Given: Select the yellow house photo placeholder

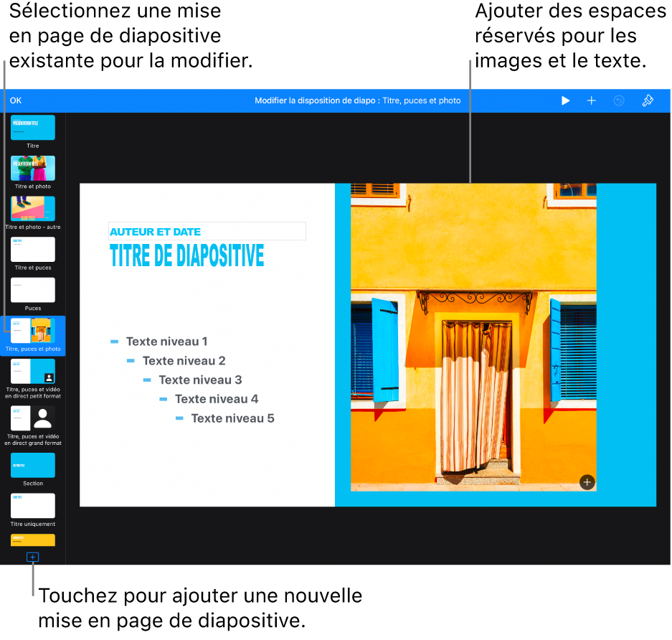Looking at the screenshot, I should pyautogui.click(x=473, y=337).
